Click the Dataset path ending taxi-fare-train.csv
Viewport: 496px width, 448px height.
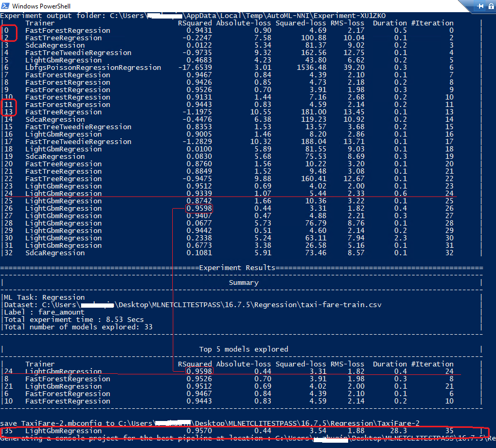click(x=193, y=305)
